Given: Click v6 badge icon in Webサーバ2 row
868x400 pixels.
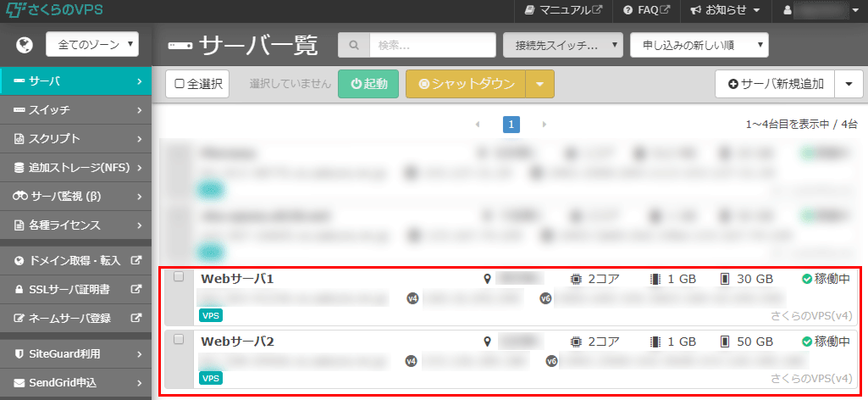Looking at the screenshot, I should pyautogui.click(x=551, y=362).
